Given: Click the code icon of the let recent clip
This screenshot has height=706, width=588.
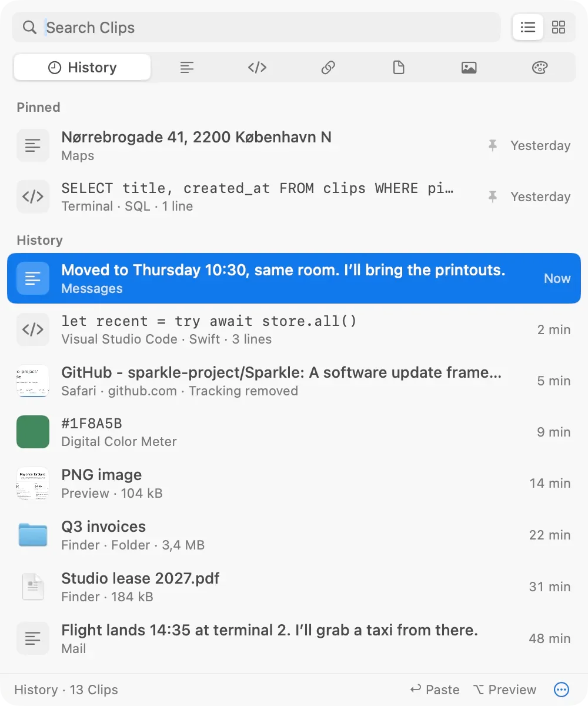Looking at the screenshot, I should click(33, 329).
